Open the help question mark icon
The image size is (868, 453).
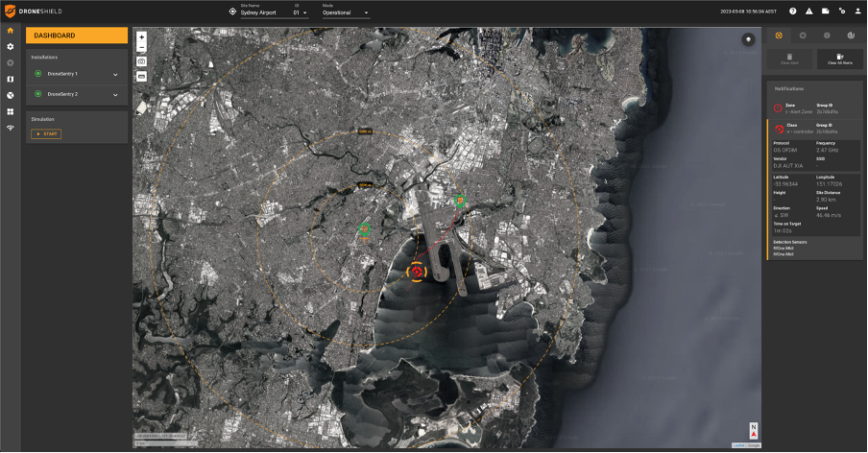click(793, 12)
